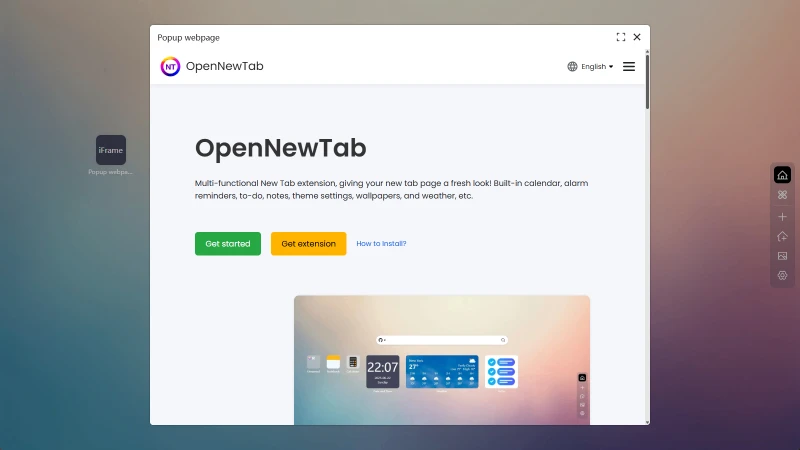Click the search bar in preview image
The image size is (800, 450).
click(x=442, y=340)
